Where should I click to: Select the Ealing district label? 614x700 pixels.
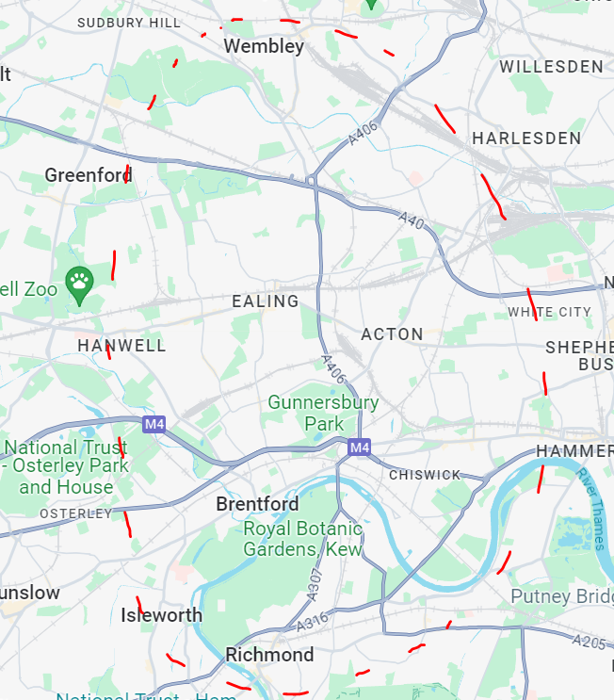[266, 301]
